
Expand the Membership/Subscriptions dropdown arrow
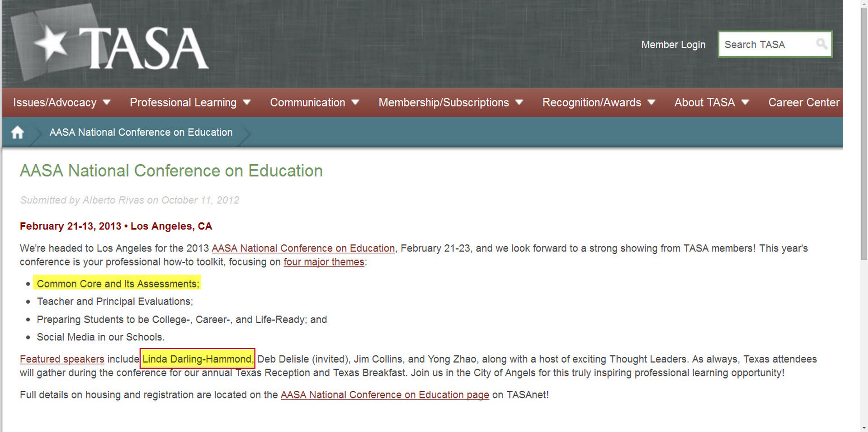click(519, 102)
